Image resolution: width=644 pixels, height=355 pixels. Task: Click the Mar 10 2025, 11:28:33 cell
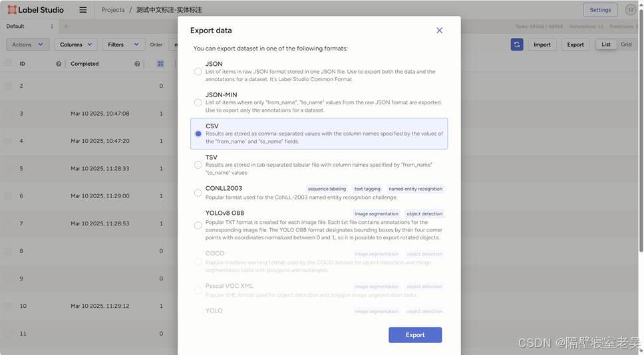coord(100,168)
